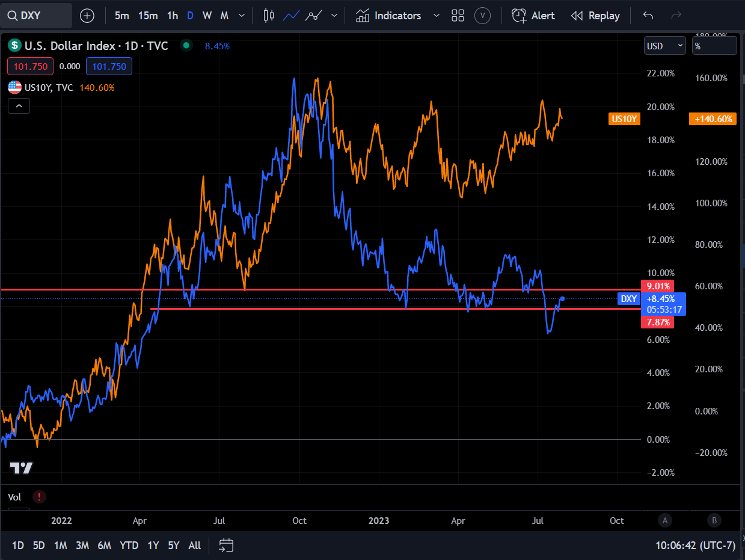Viewport: 745px width, 560px height.
Task: Undo the last chart action
Action: tap(648, 16)
